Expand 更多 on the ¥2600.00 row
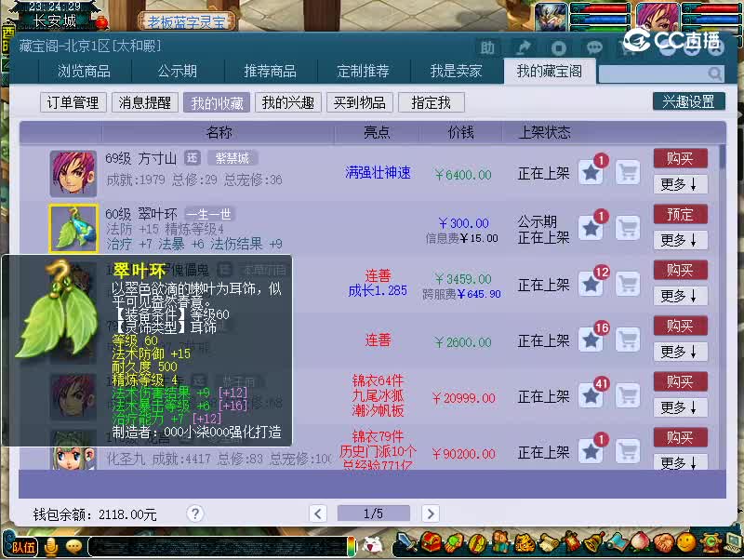 coord(680,352)
